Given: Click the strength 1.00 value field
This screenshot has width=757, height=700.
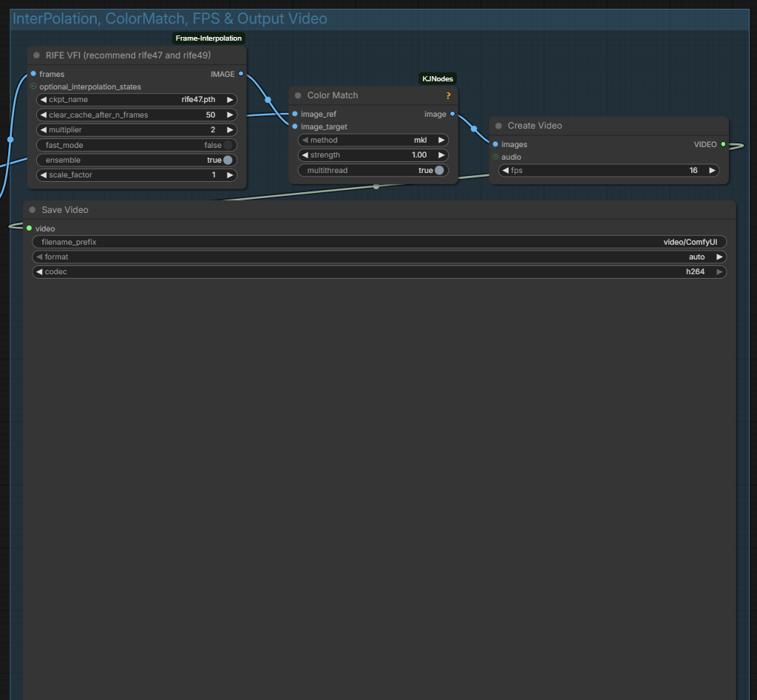Looking at the screenshot, I should point(373,155).
